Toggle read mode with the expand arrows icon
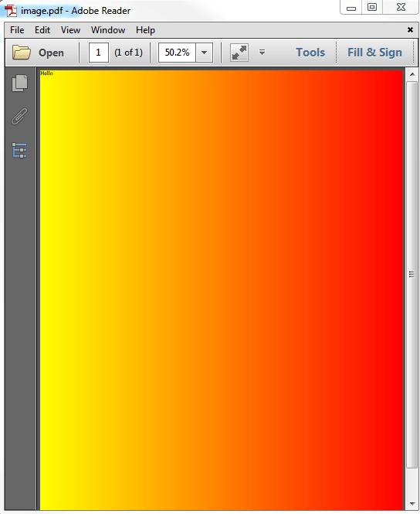 [x=239, y=53]
